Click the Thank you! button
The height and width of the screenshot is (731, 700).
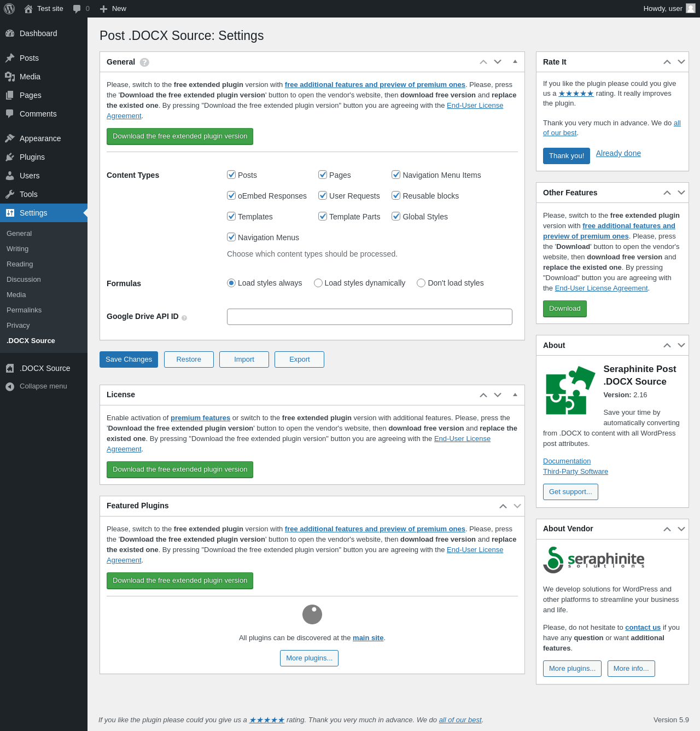[567, 156]
